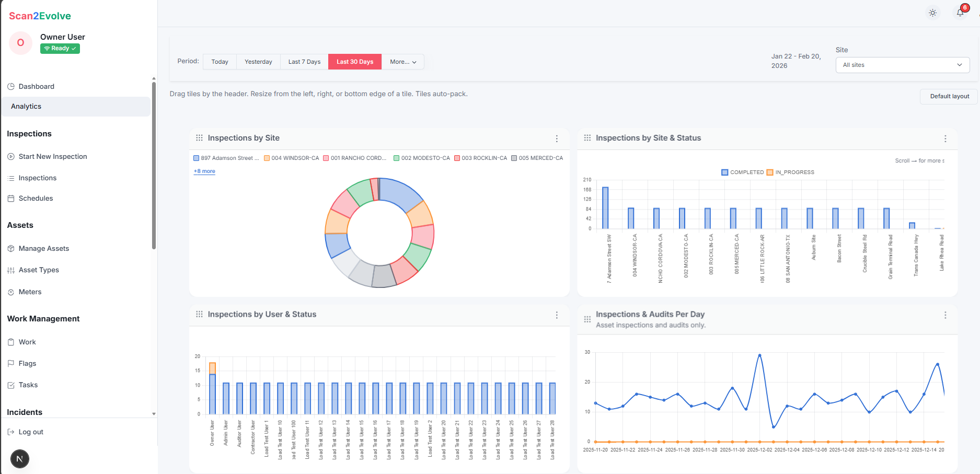This screenshot has width=980, height=474.
Task: Click the Default layout button
Action: [x=948, y=96]
